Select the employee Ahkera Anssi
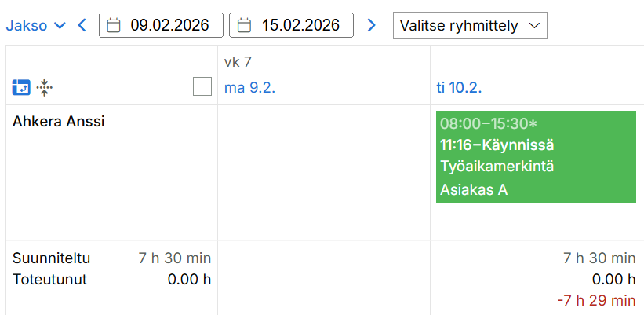Screen dimensions: 644x315 click(x=59, y=122)
